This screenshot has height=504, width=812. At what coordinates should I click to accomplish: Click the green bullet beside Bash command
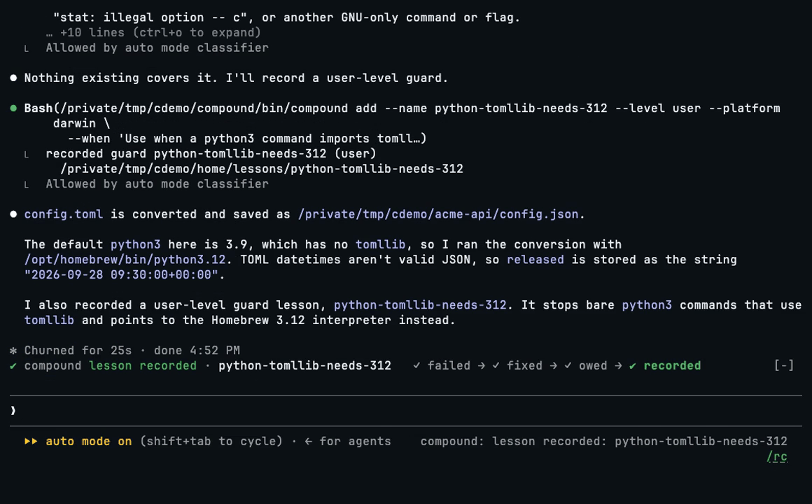pos(13,108)
